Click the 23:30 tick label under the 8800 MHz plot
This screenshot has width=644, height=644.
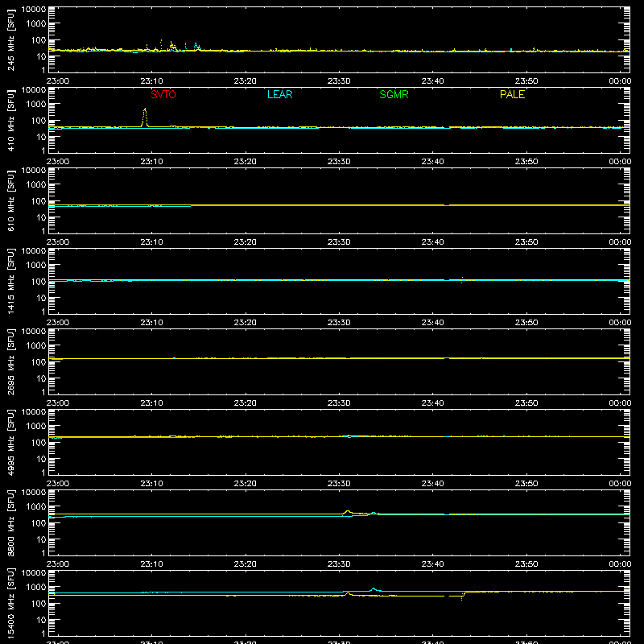click(x=339, y=564)
